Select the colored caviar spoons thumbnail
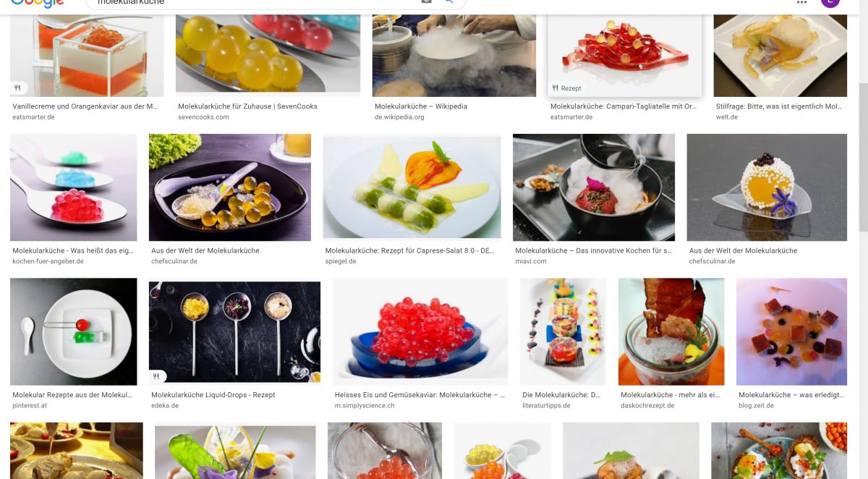 coord(73,187)
